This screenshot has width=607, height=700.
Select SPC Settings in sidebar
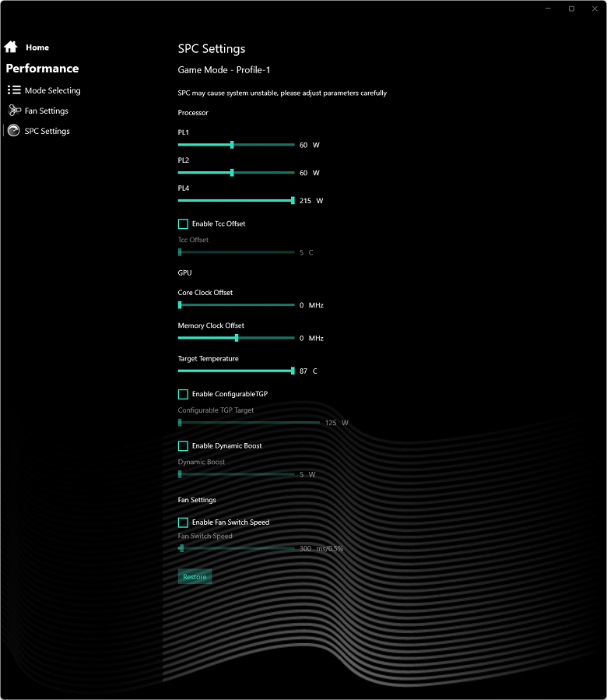coord(47,132)
